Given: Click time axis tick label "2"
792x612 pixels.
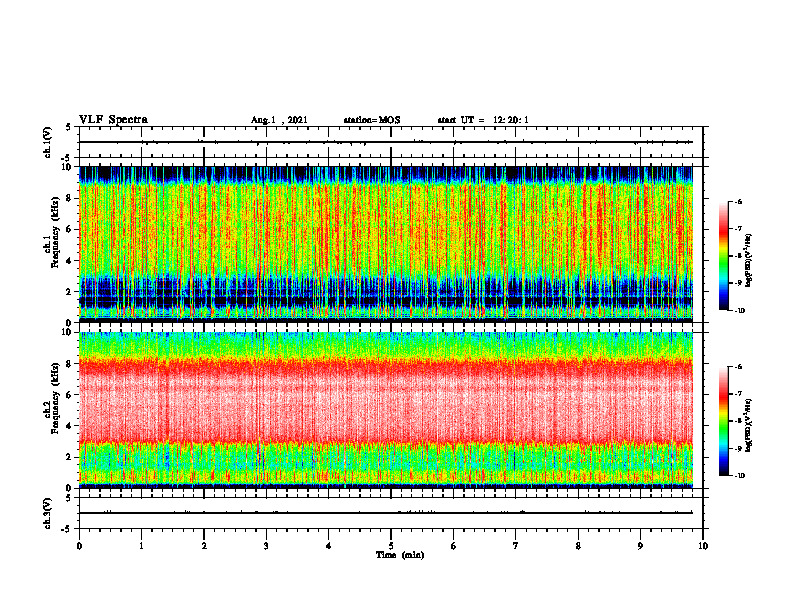Looking at the screenshot, I should (x=204, y=546).
